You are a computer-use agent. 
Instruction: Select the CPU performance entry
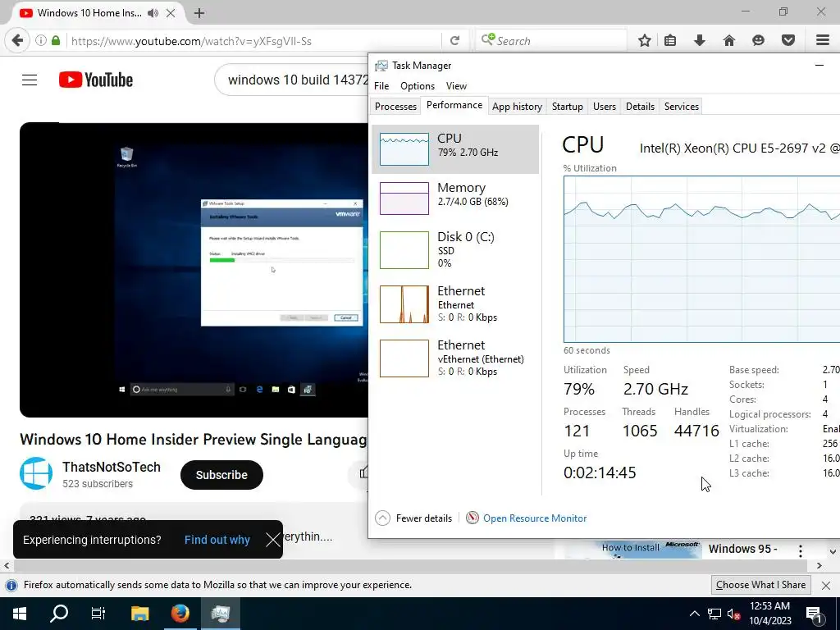click(454, 149)
